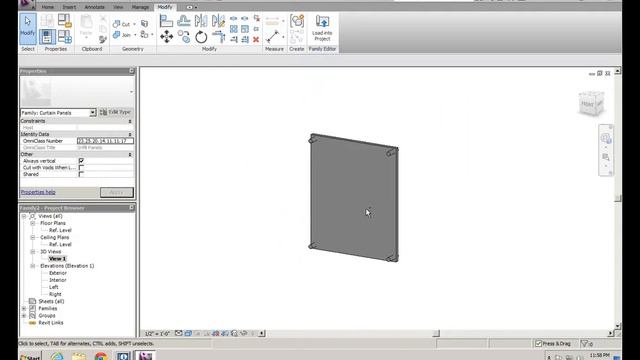The image size is (640, 360).
Task: Enable the Shared checkbox
Action: click(81, 174)
